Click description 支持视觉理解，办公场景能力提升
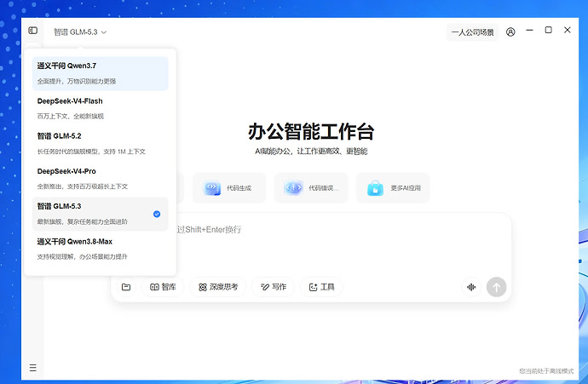Viewport: 588px width, 384px height. click(82, 256)
